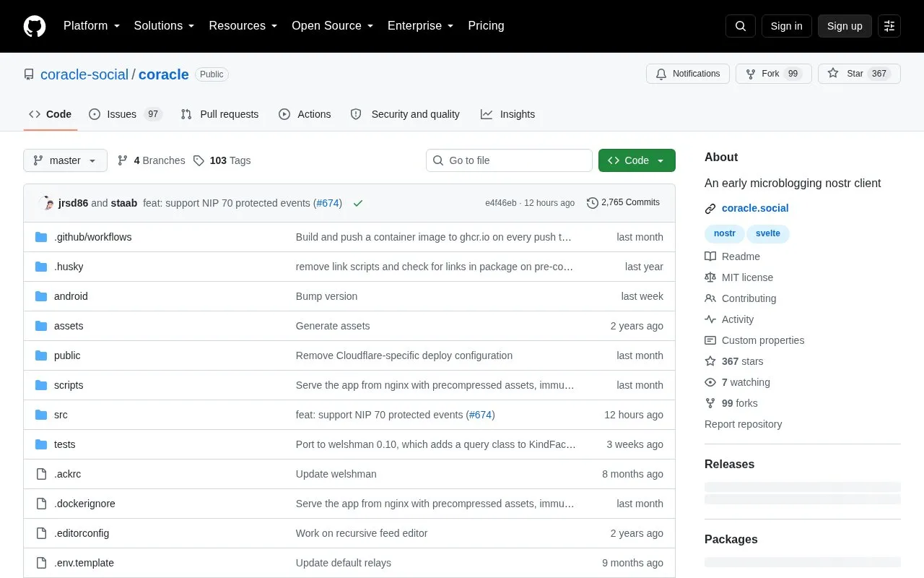Click the svelte topic tag
924x578 pixels.
coord(768,233)
